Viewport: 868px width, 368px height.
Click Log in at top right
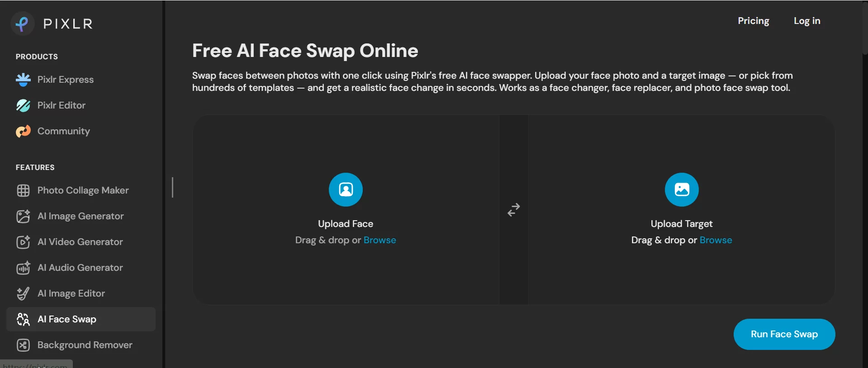(807, 21)
